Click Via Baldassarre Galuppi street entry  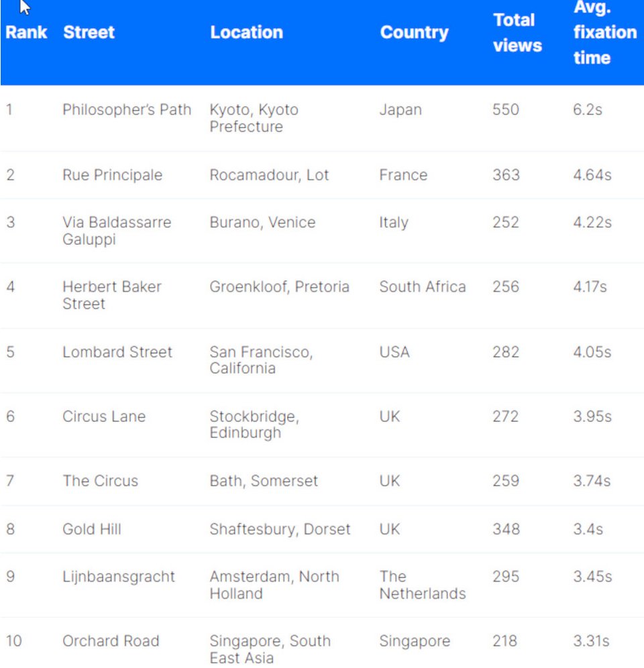point(117,231)
